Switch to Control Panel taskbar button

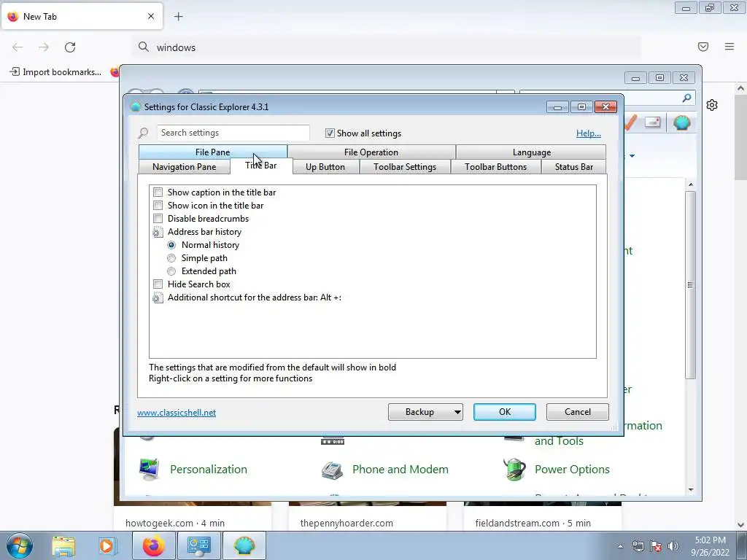pyautogui.click(x=198, y=545)
